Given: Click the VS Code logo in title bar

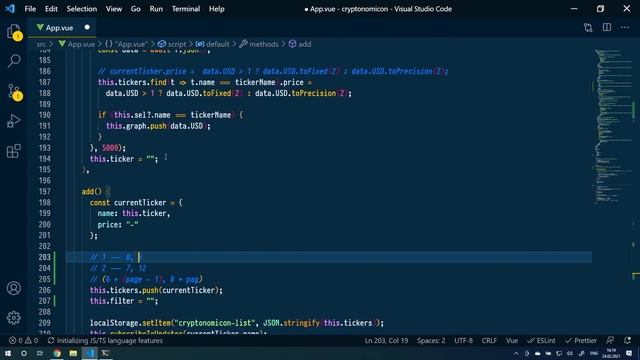Looking at the screenshot, I should tap(10, 9).
